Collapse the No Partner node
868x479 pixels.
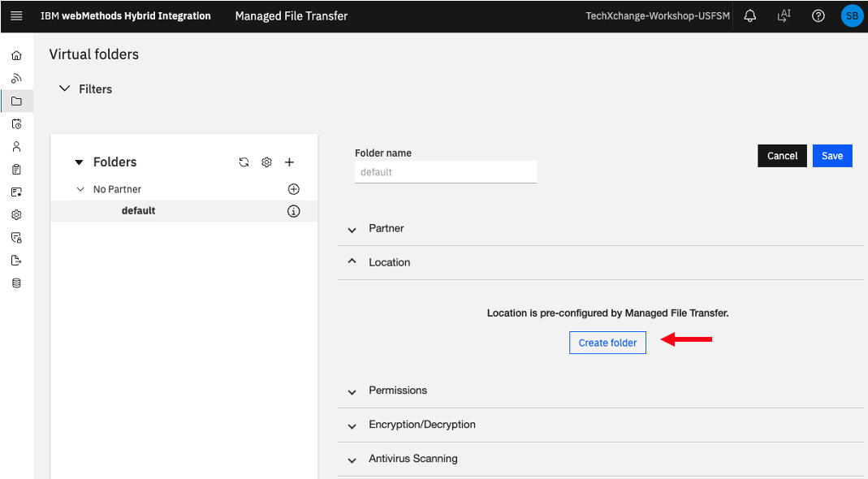pyautogui.click(x=80, y=189)
